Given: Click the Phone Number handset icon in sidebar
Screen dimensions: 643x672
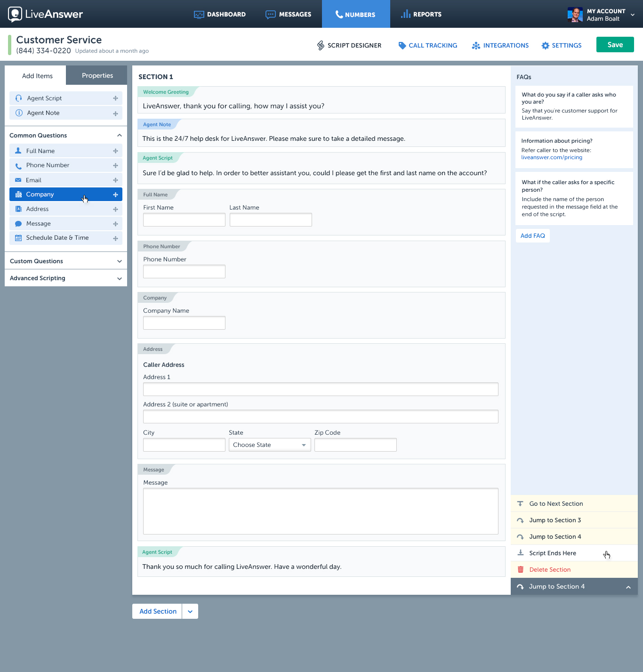Looking at the screenshot, I should pyautogui.click(x=18, y=166).
